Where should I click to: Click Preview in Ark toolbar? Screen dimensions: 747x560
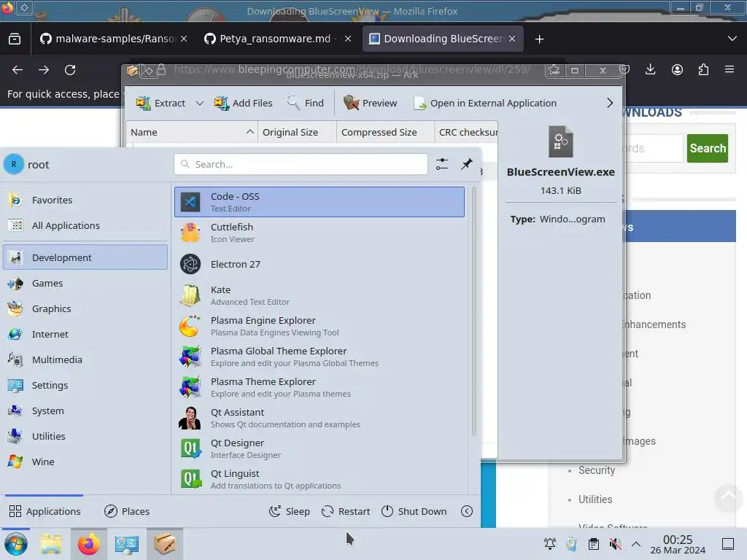[370, 104]
